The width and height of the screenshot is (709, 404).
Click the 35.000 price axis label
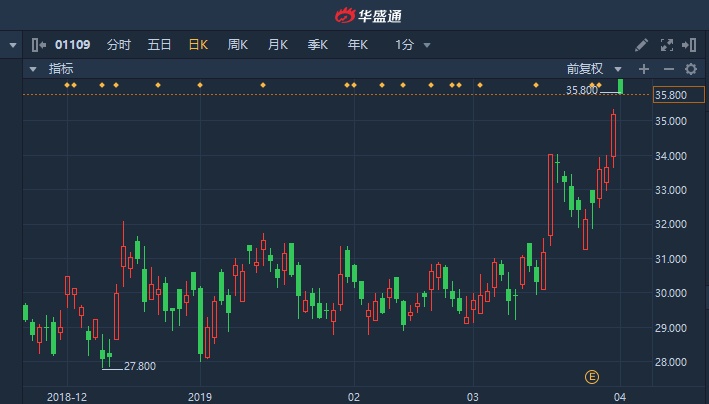pos(671,121)
